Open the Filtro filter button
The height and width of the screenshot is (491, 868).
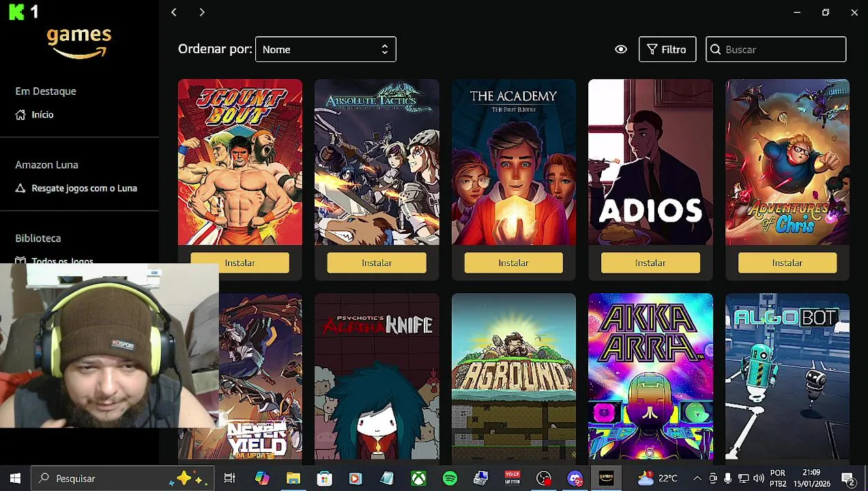667,49
